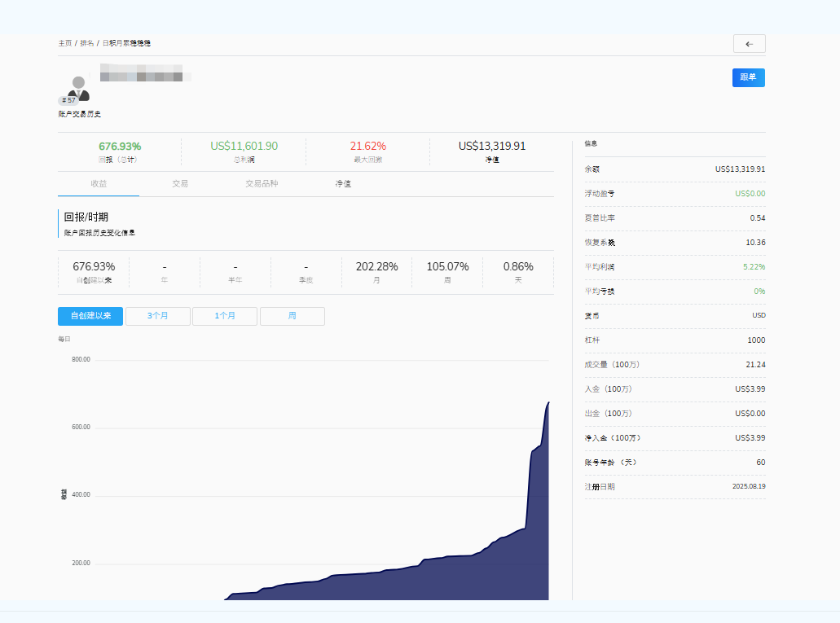Select the 自创建以来 period button

[x=90, y=316]
